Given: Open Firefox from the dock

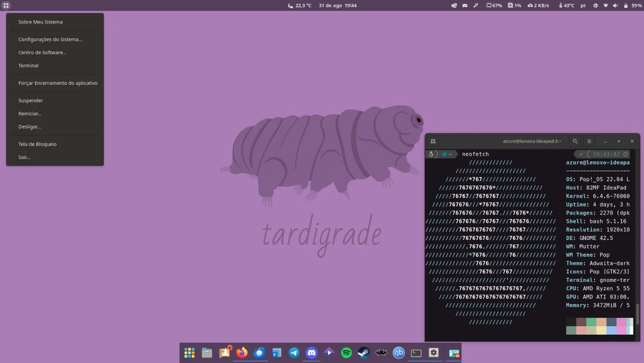Looking at the screenshot, I should pyautogui.click(x=241, y=353).
